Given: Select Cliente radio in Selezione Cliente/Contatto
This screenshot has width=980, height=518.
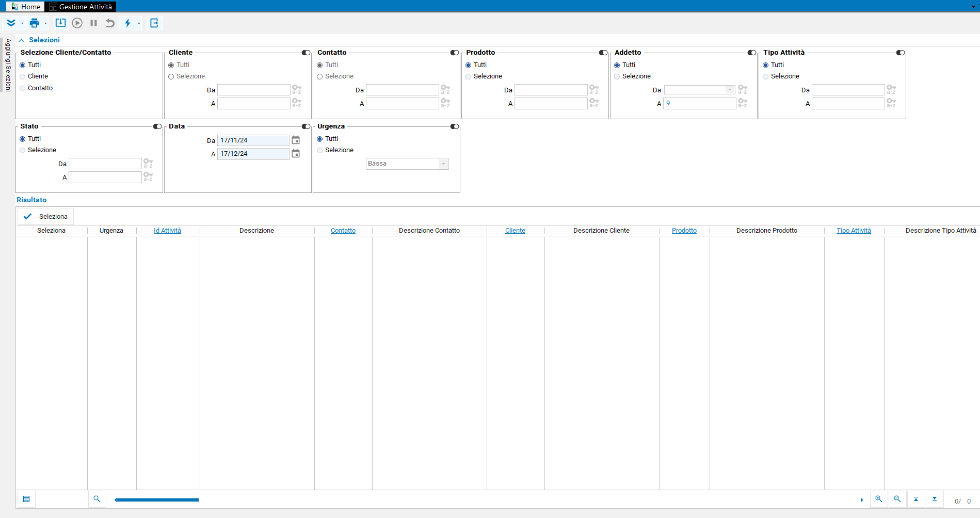Looking at the screenshot, I should tap(22, 76).
